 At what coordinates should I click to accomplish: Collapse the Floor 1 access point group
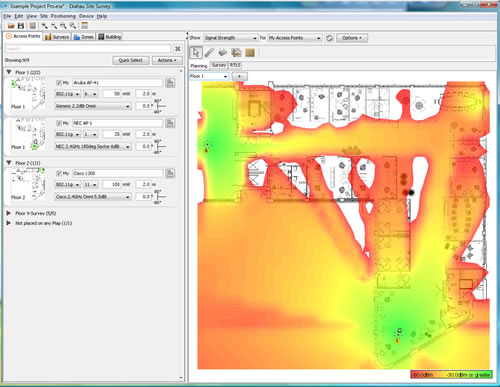[x=9, y=72]
